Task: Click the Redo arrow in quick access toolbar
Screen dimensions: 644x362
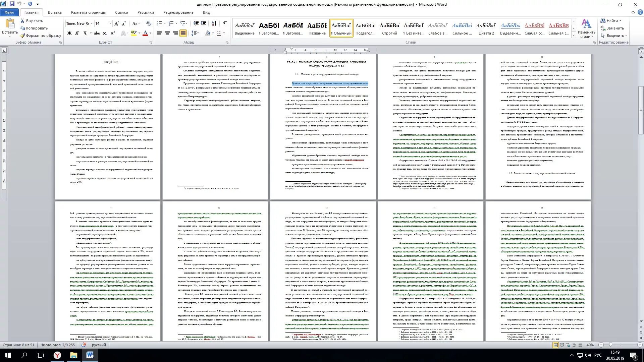Action: 30,4
